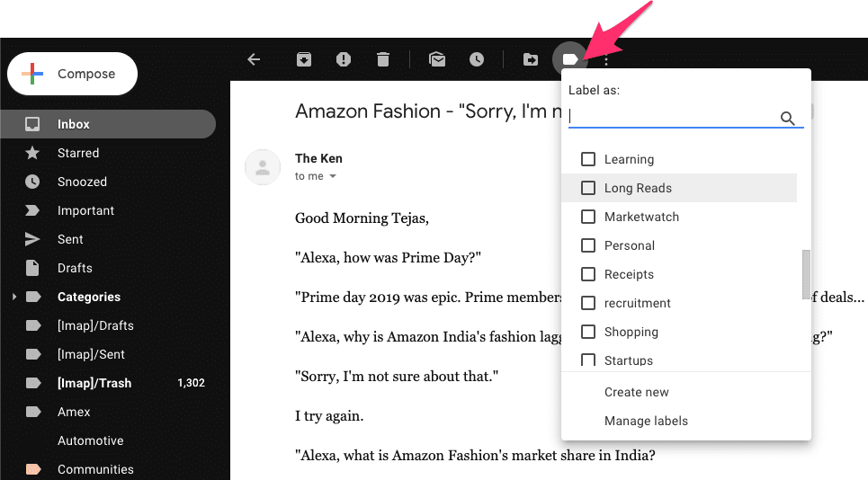Go back to inbox with back arrow

(x=254, y=59)
